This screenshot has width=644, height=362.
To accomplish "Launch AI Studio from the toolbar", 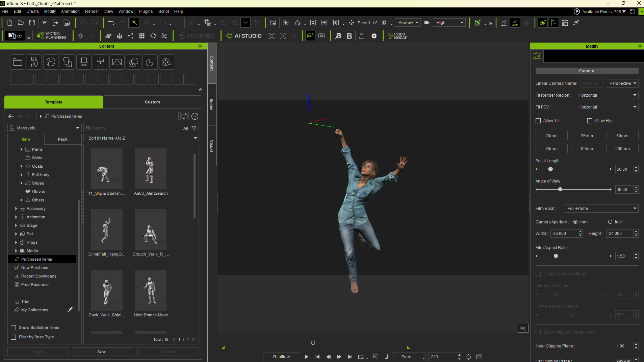I will [244, 36].
